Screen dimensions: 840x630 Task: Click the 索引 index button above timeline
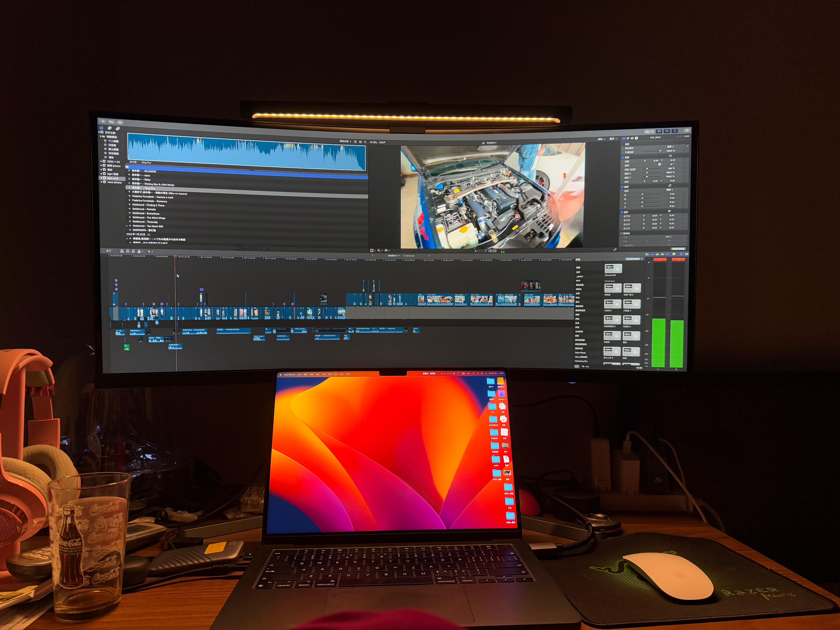coord(109,251)
